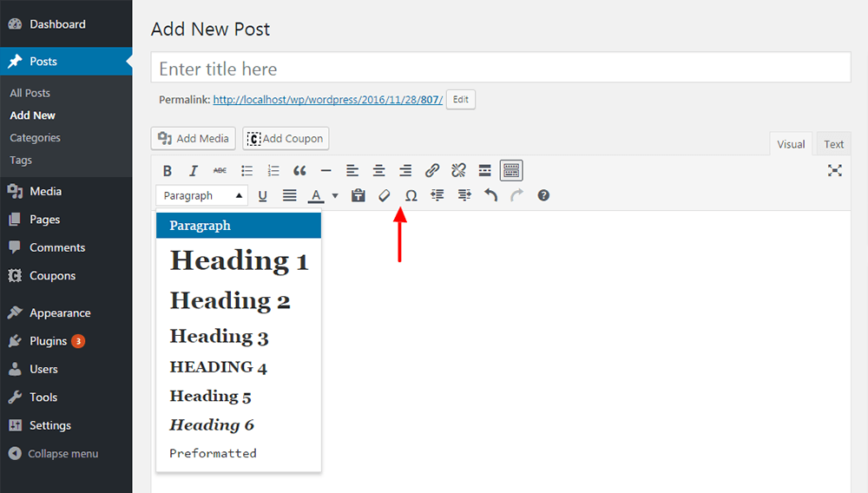Click the text color swatch button
868x493 pixels.
pos(317,196)
